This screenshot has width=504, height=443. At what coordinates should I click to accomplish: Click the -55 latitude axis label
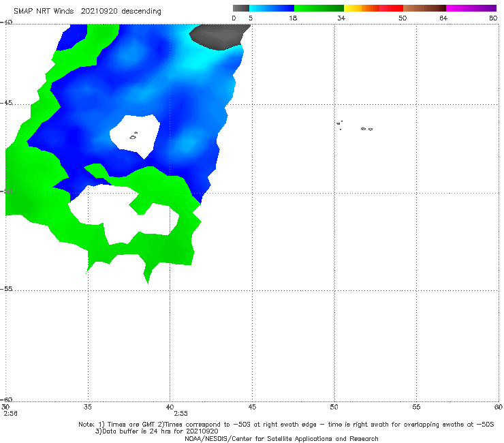click(6, 289)
